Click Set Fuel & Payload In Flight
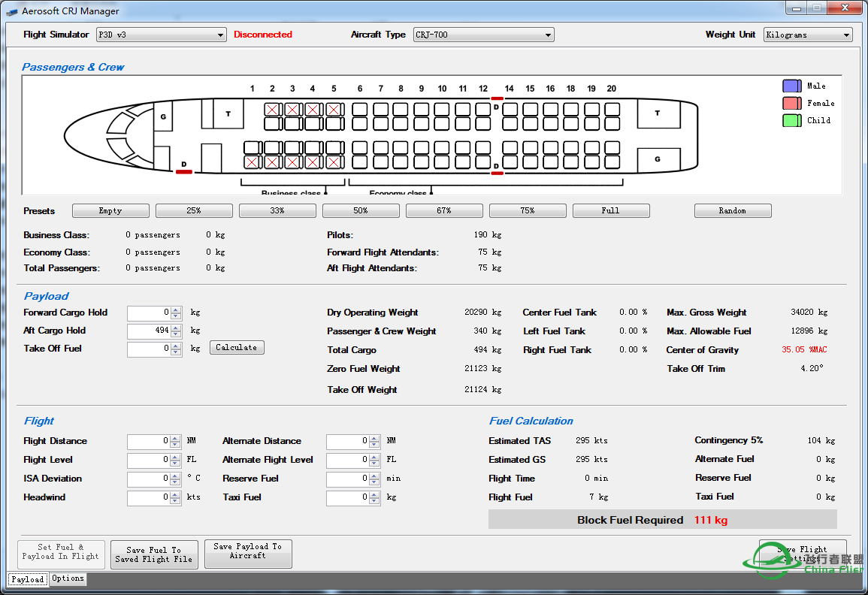Viewport: 868px width, 595px height. (61, 554)
